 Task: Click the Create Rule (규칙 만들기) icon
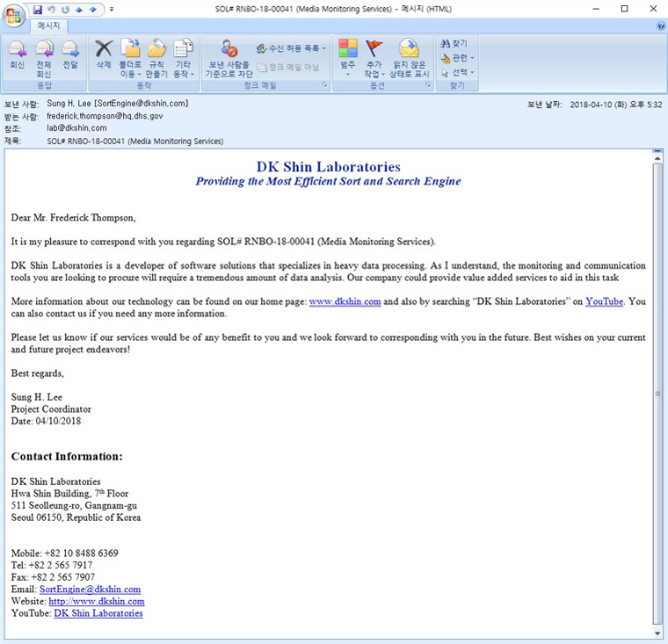156,55
